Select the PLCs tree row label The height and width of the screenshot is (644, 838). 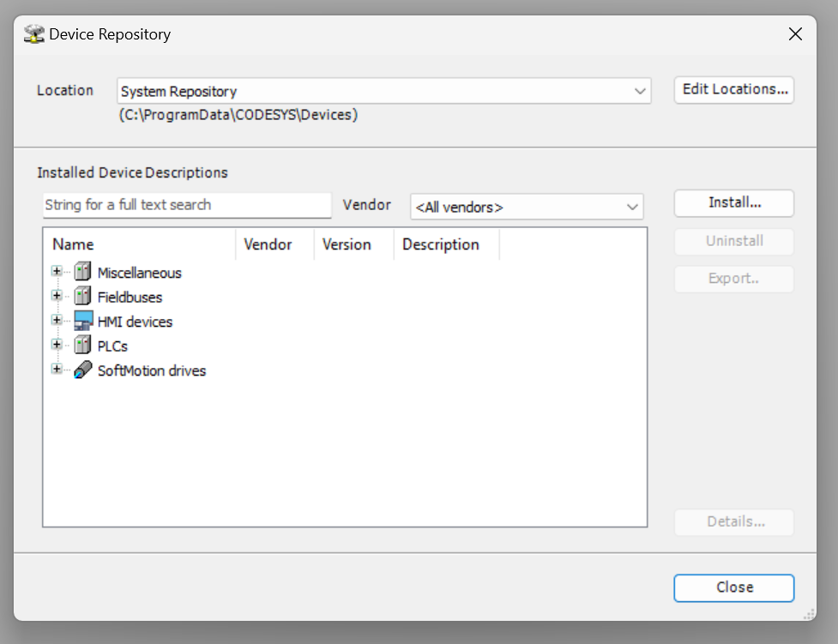pos(112,346)
